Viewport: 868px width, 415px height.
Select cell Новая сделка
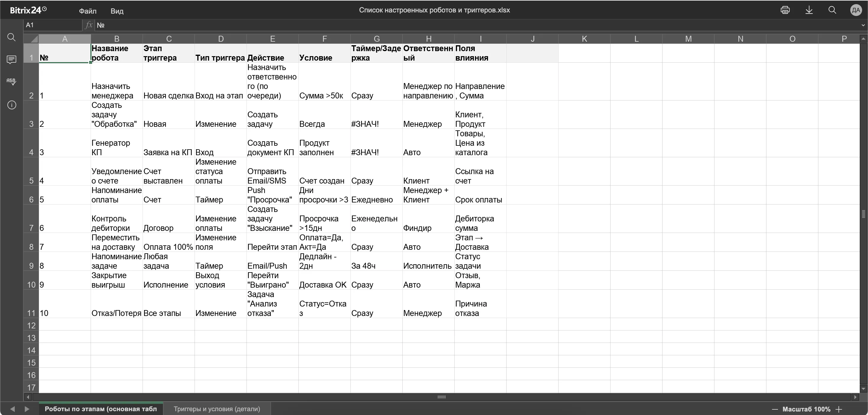(169, 82)
